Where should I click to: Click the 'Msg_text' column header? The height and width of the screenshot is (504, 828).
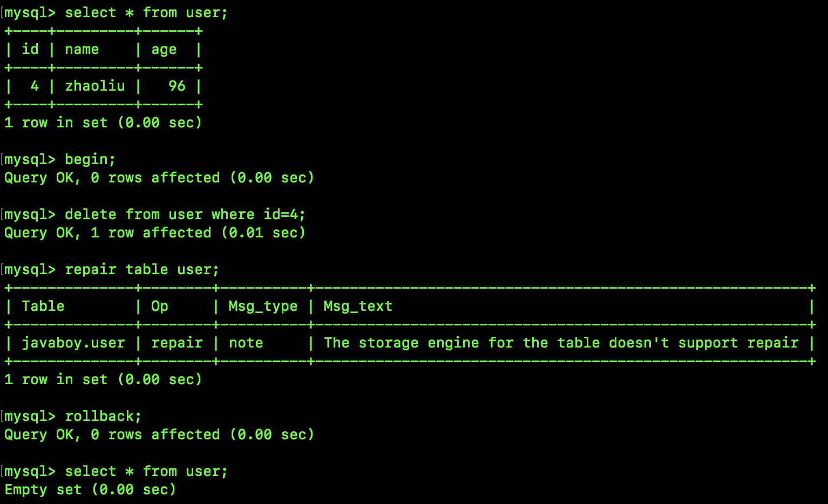[358, 307]
